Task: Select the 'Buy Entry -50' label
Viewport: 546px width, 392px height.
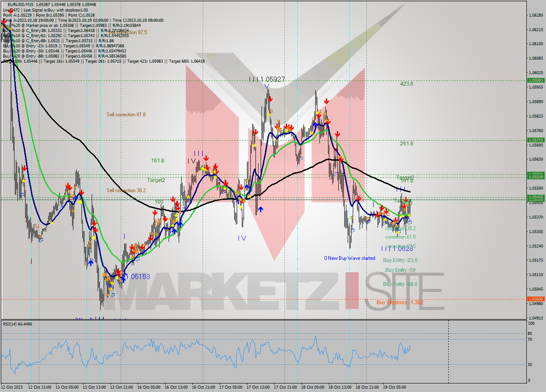Action: click(400, 270)
